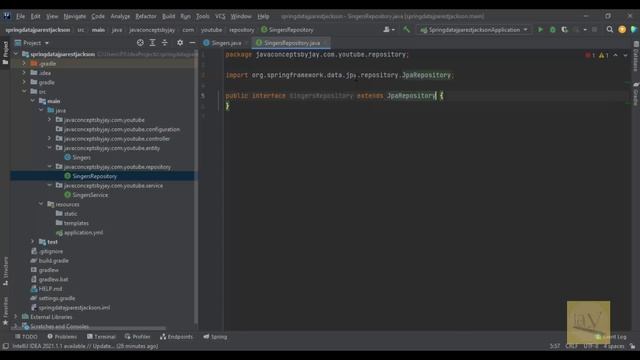Open the VCS menu
Image resolution: width=640 pixels, height=360 pixels.
point(220,16)
